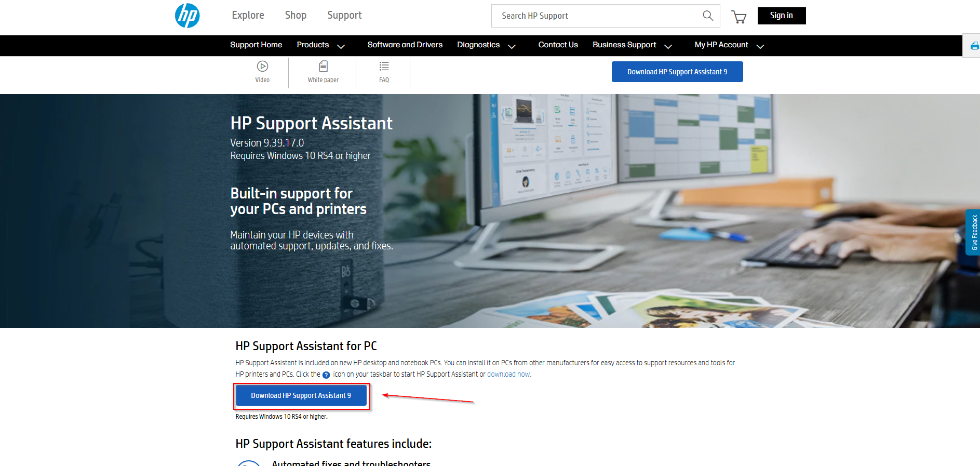Expand the My HP Account chevron
This screenshot has width=980, height=466.
click(x=760, y=46)
